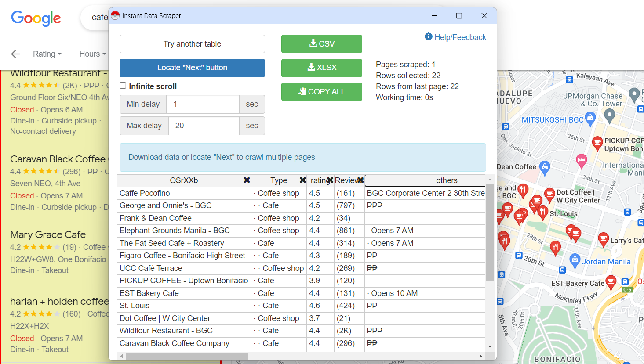Click the Opens 10 AM cell
The width and height of the screenshot is (644, 364).
point(425,293)
